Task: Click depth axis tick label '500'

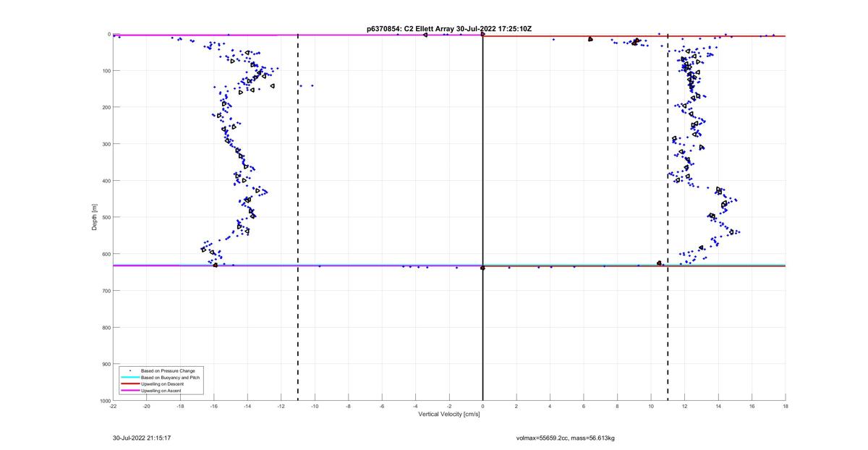Action: coord(106,217)
